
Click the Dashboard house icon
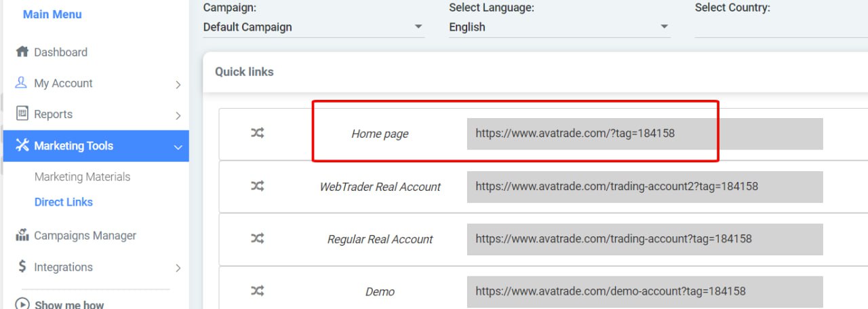[x=22, y=52]
